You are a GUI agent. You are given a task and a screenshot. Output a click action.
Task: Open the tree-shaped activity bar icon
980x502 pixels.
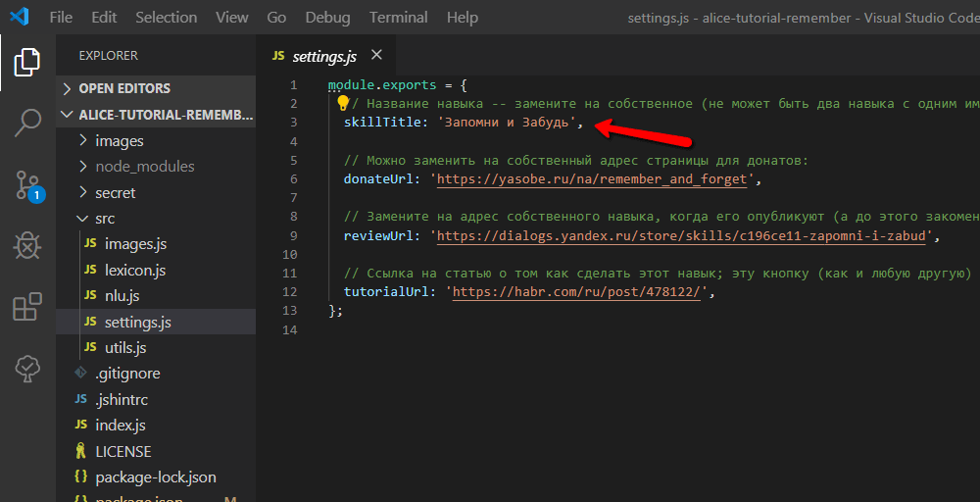click(27, 369)
